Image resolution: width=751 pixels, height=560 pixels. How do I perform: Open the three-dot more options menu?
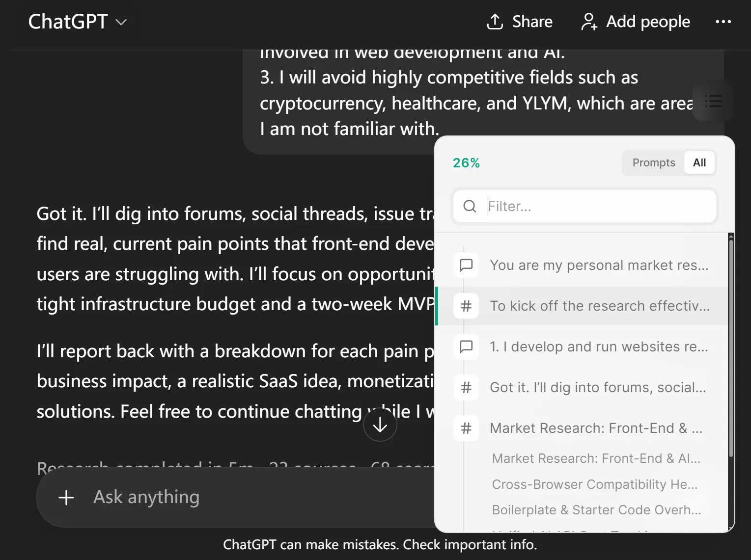tap(723, 22)
